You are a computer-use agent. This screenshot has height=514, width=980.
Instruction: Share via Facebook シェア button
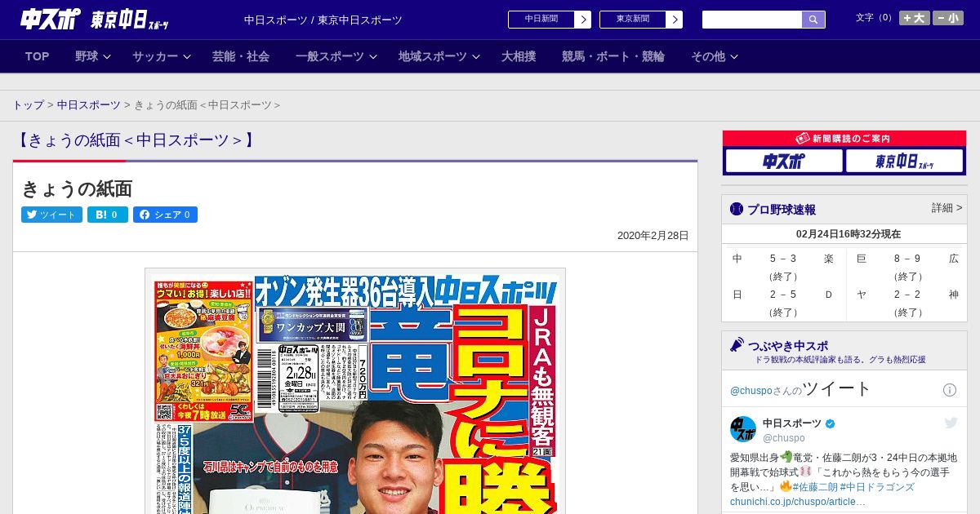point(165,215)
